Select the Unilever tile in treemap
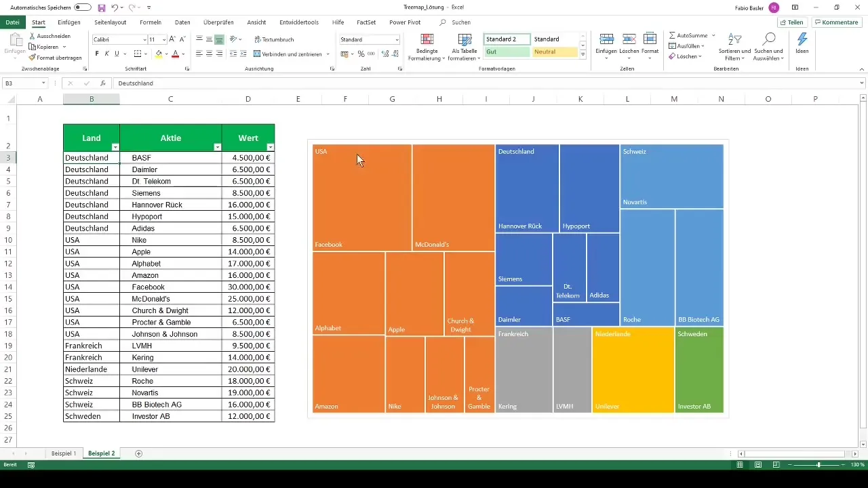This screenshot has height=488, width=868. (x=633, y=370)
